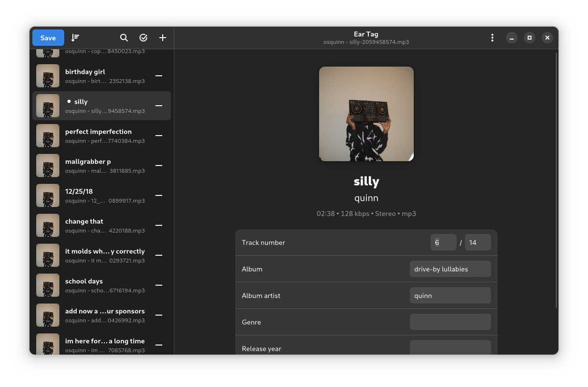
Task: Select the 'change that' track row
Action: (101, 225)
